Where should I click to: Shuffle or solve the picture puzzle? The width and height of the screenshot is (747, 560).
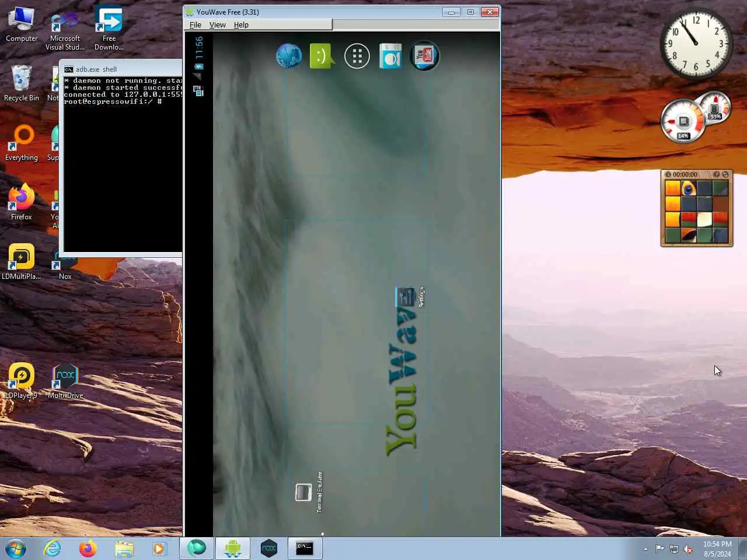coord(725,174)
